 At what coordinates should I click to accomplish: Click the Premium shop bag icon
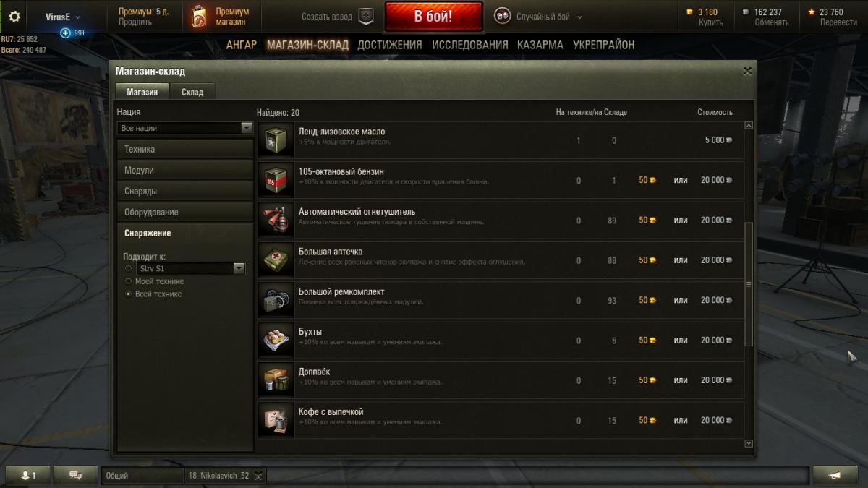pyautogui.click(x=199, y=17)
